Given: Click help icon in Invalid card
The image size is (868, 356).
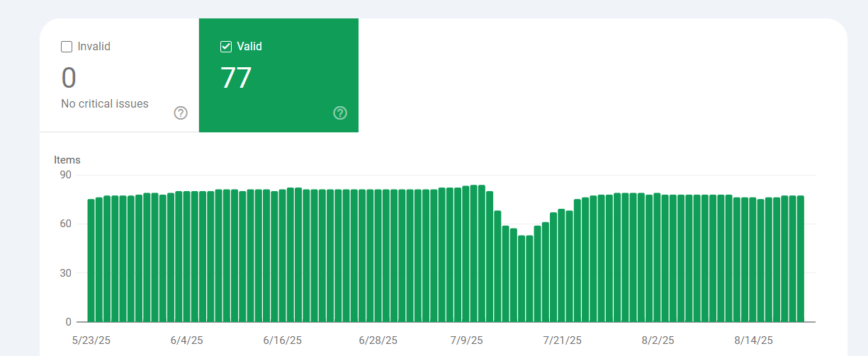Looking at the screenshot, I should (x=181, y=113).
